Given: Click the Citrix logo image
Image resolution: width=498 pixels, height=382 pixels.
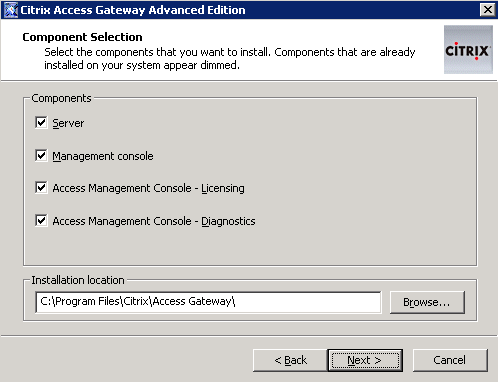Looking at the screenshot, I should 468,49.
